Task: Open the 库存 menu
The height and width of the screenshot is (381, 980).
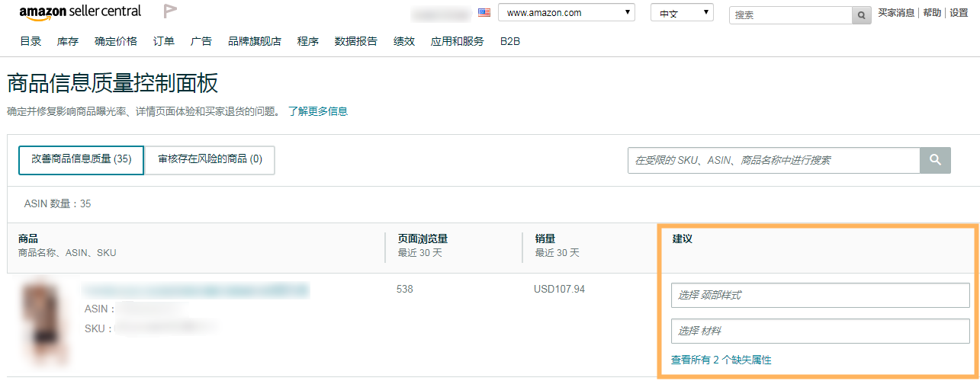Action: pyautogui.click(x=68, y=41)
